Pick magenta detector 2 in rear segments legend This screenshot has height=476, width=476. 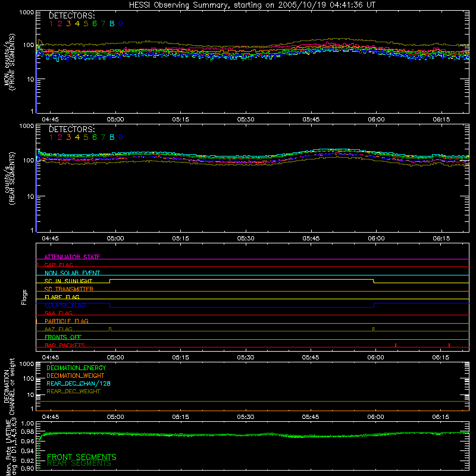[x=60, y=137]
